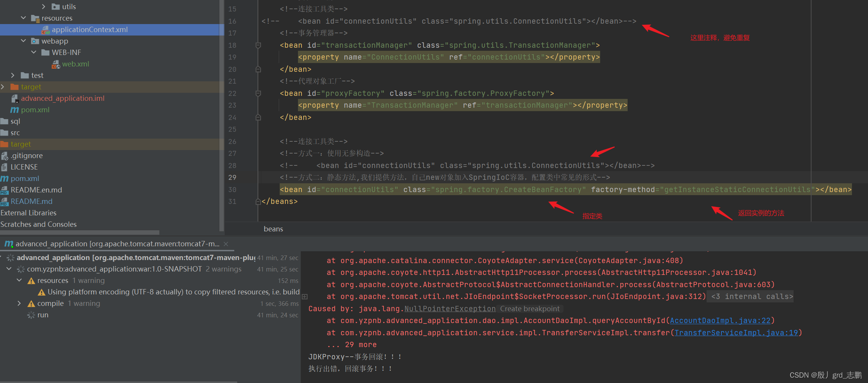Toggle fold end marker at line 24
The width and height of the screenshot is (868, 383).
pos(258,117)
